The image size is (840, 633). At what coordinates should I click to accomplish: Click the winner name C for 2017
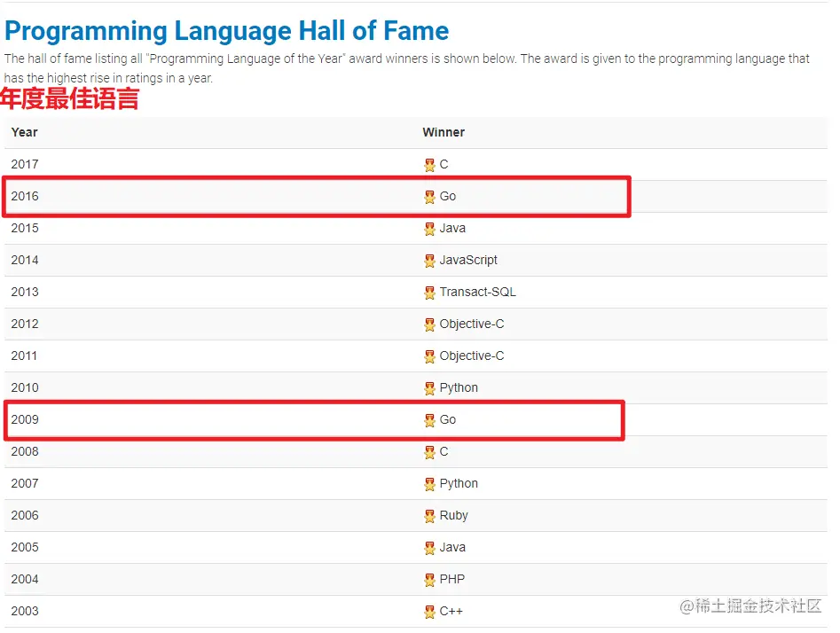coord(444,164)
